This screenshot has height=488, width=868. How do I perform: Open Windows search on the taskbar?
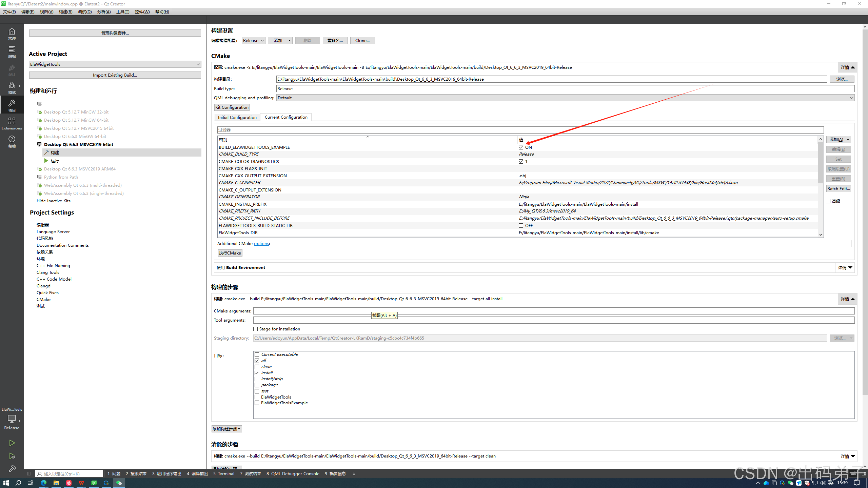tap(18, 483)
